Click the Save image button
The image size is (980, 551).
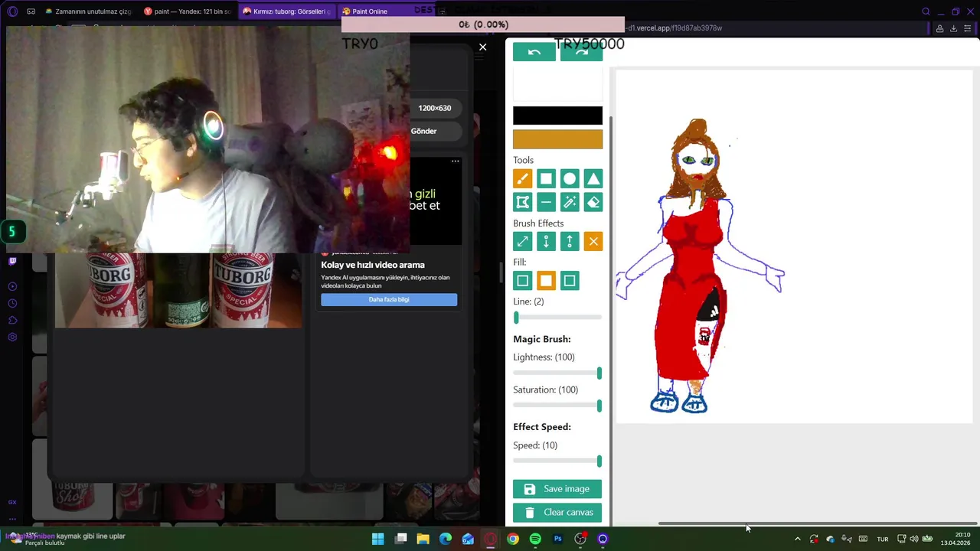[x=557, y=489]
